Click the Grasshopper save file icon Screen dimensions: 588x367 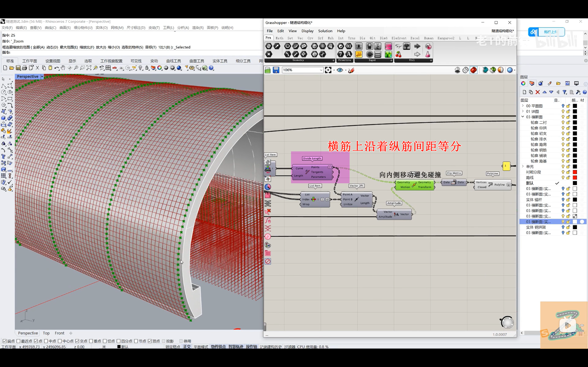point(276,70)
